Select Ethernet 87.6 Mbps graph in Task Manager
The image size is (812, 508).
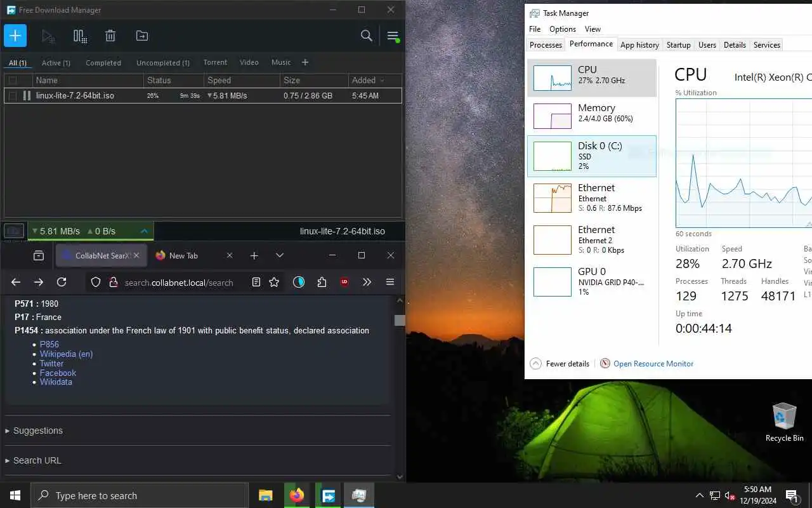click(x=592, y=197)
